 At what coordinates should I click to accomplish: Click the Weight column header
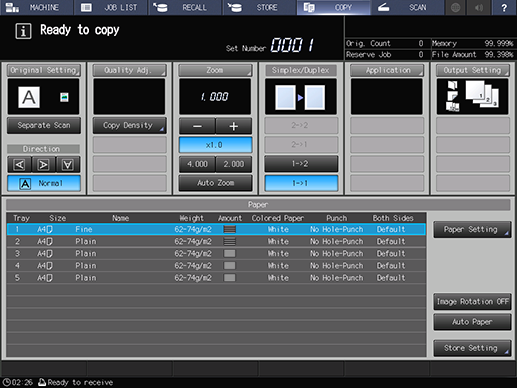[191, 218]
